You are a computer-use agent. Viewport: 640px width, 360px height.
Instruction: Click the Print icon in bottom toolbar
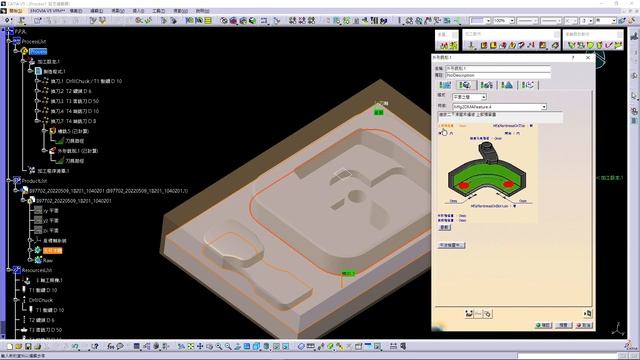pos(37,347)
